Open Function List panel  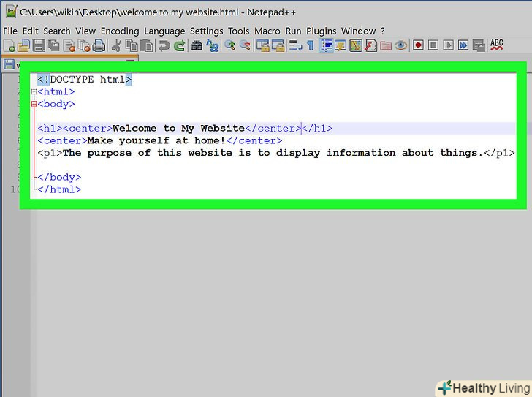tap(370, 45)
